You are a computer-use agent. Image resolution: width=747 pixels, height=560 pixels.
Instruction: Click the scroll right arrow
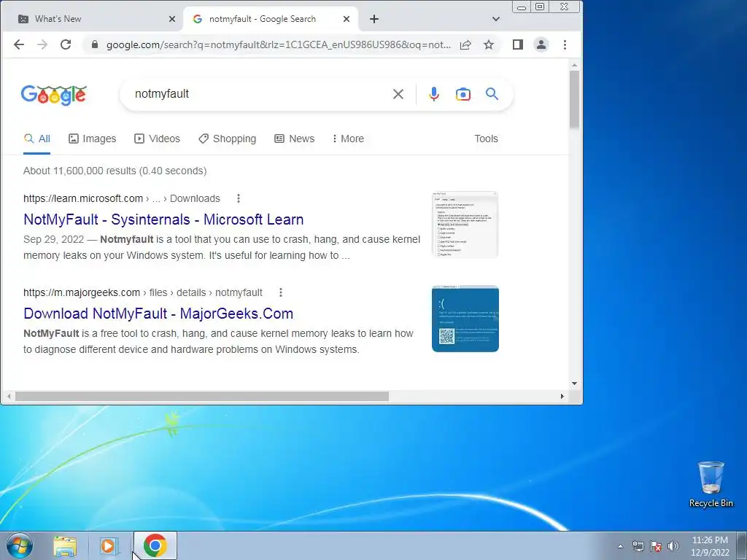pos(562,396)
